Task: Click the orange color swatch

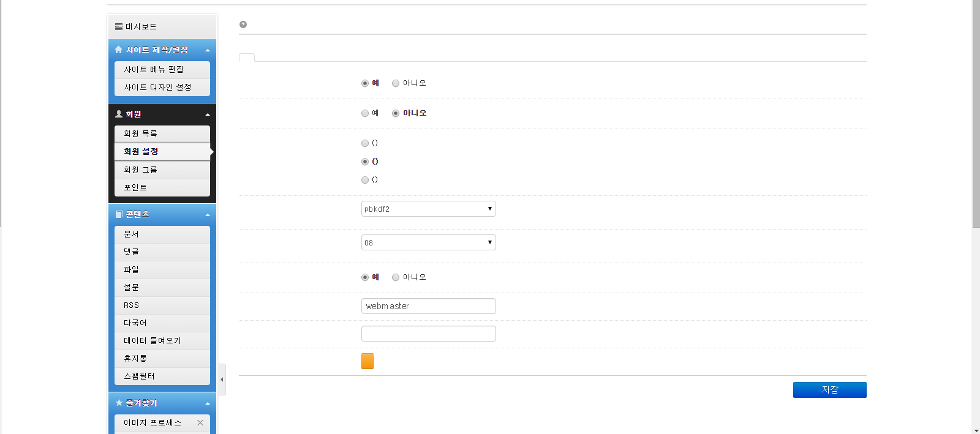Action: pos(367,361)
